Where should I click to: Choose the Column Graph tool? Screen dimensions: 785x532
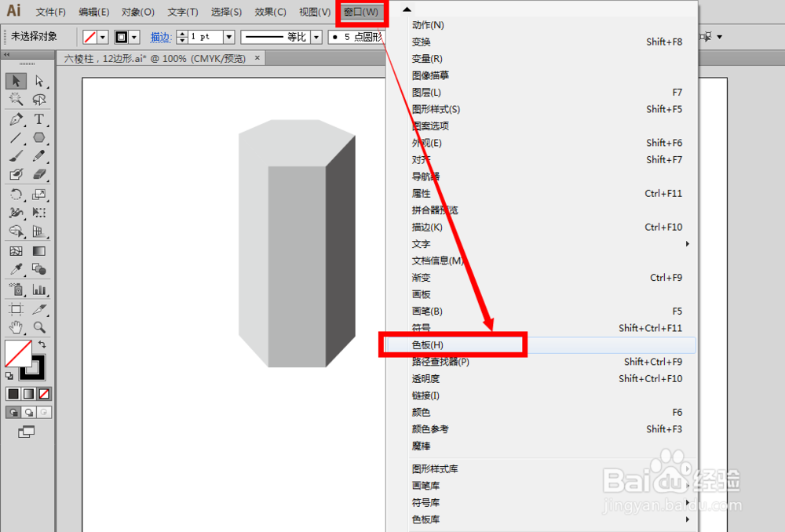coord(39,290)
